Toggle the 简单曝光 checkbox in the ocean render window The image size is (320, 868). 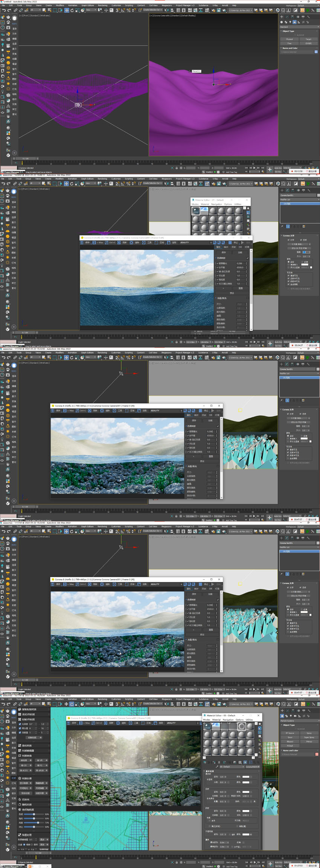point(218,263)
